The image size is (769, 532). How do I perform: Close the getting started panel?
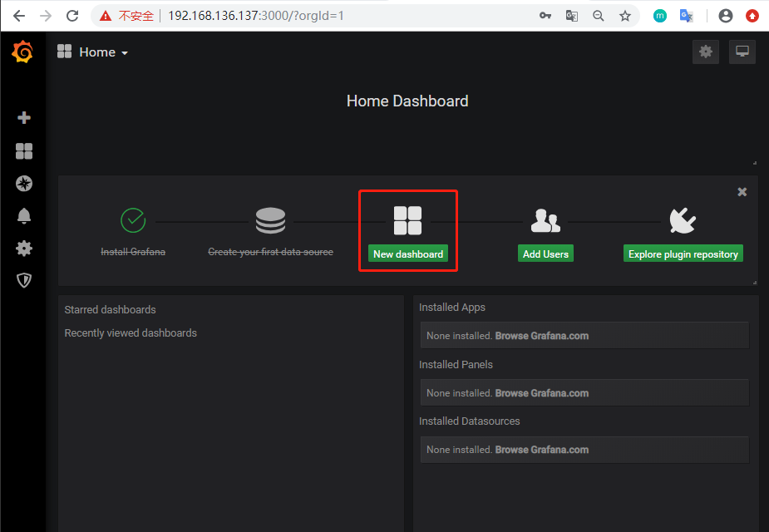(x=742, y=192)
